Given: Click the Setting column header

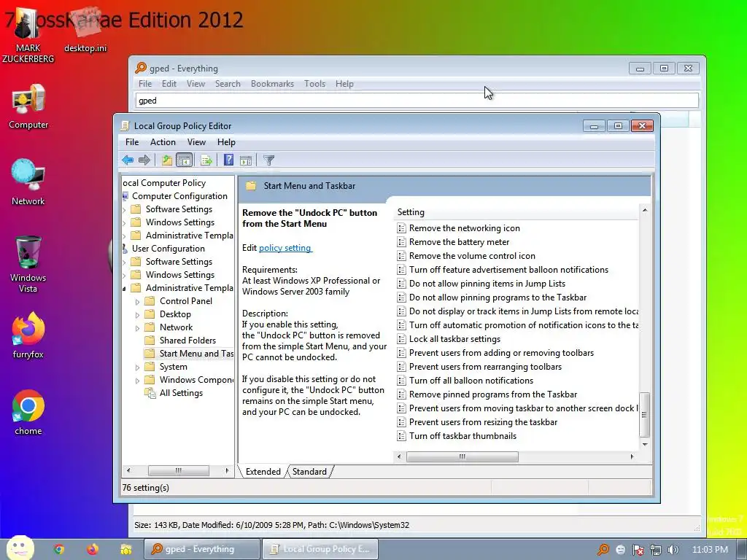Looking at the screenshot, I should [x=516, y=212].
